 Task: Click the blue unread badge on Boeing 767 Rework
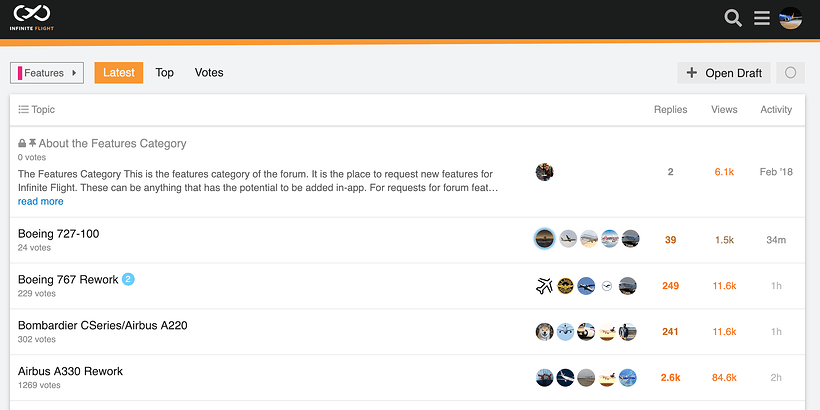coord(128,279)
